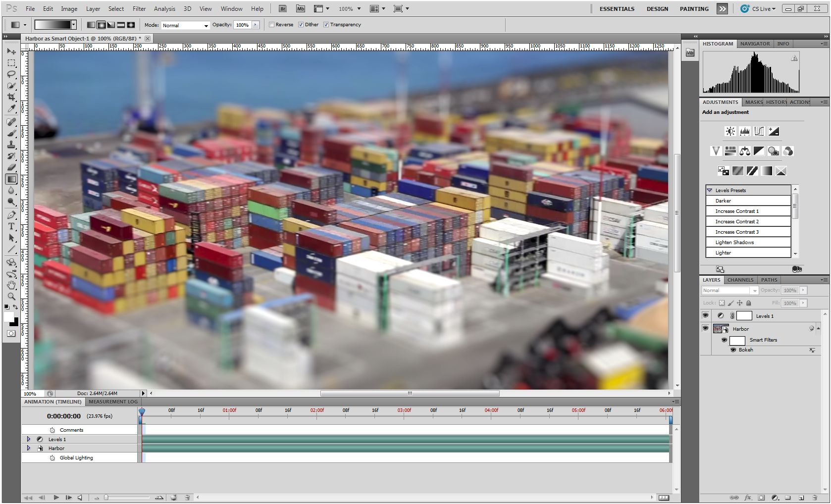Enable the Reverse checkbox
The width and height of the screenshot is (831, 504).
[271, 25]
